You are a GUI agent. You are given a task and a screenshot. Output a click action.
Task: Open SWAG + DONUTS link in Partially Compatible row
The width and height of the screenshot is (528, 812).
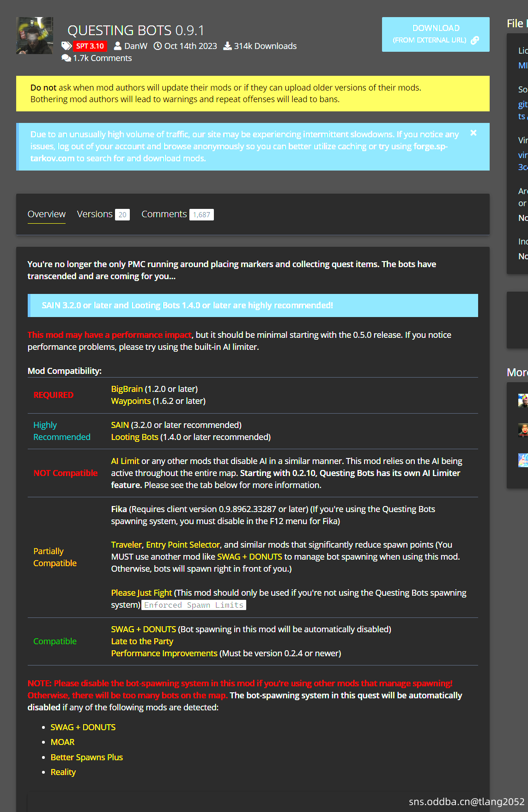[249, 556]
